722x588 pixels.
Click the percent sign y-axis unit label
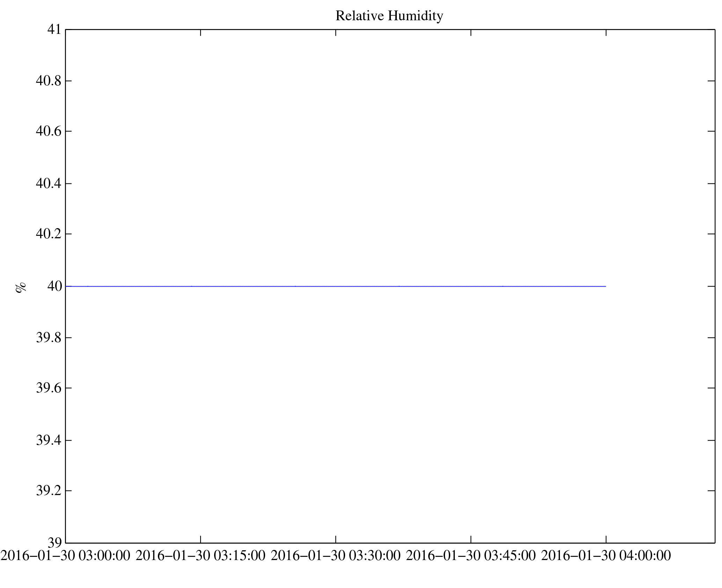pyautogui.click(x=21, y=287)
